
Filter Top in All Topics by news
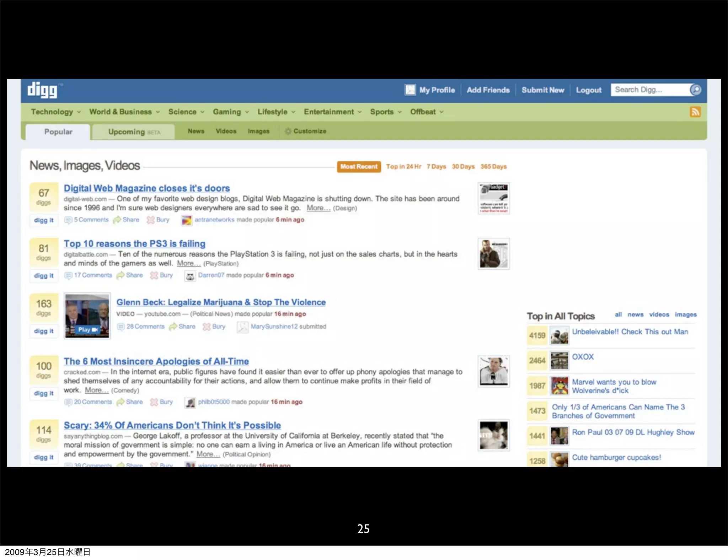point(636,314)
